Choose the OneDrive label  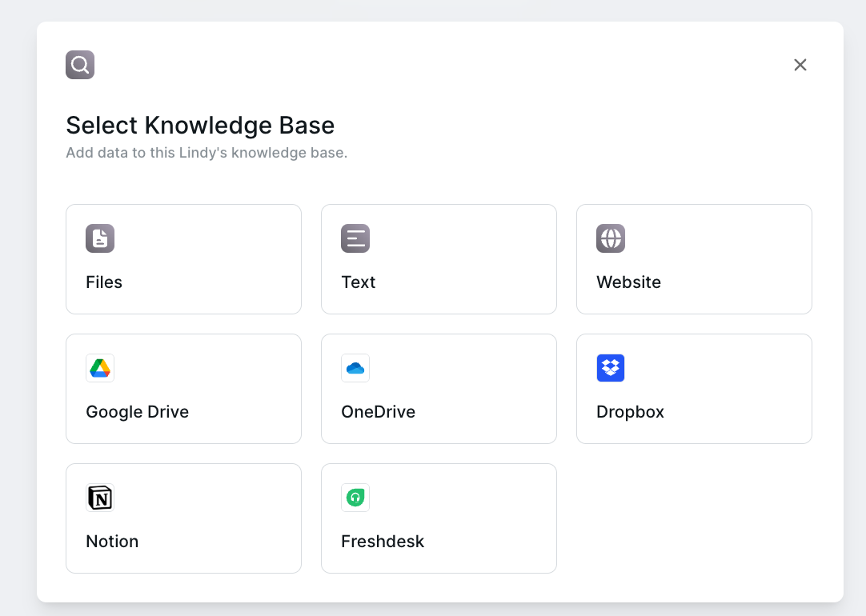(378, 412)
